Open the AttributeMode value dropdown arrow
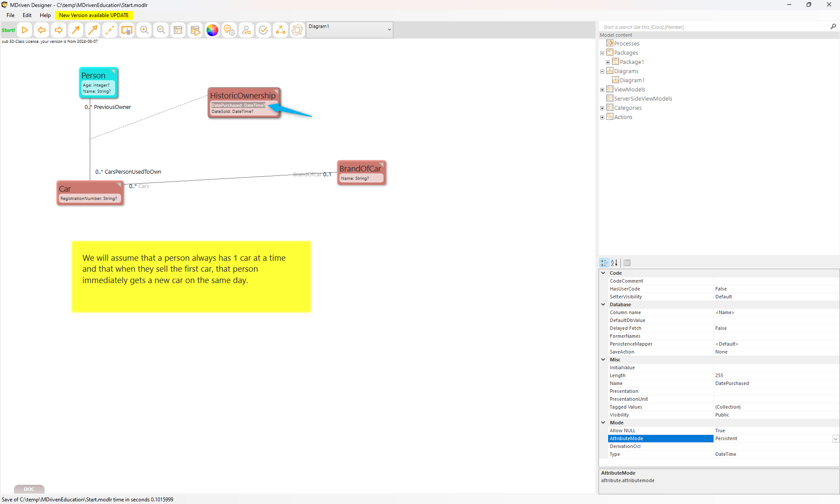Viewport: 840px width, 504px height. (835, 439)
